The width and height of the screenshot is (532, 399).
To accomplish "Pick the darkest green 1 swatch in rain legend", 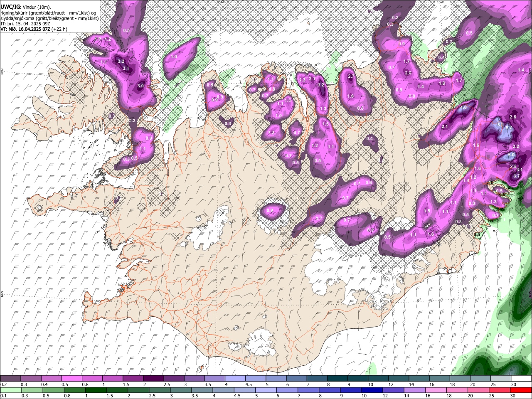I will coord(95,390).
